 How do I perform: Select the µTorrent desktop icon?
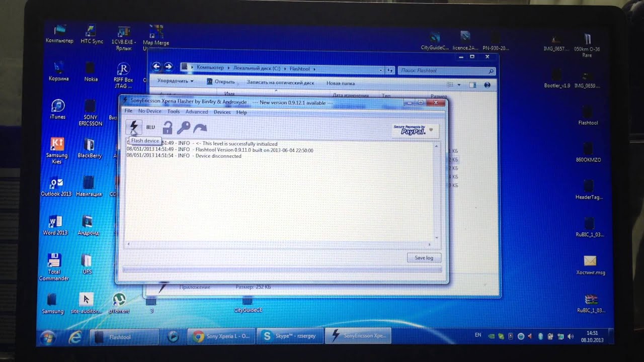click(119, 304)
